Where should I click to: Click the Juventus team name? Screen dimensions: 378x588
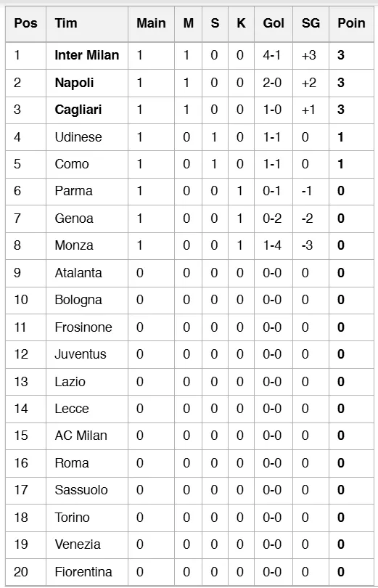(x=81, y=354)
